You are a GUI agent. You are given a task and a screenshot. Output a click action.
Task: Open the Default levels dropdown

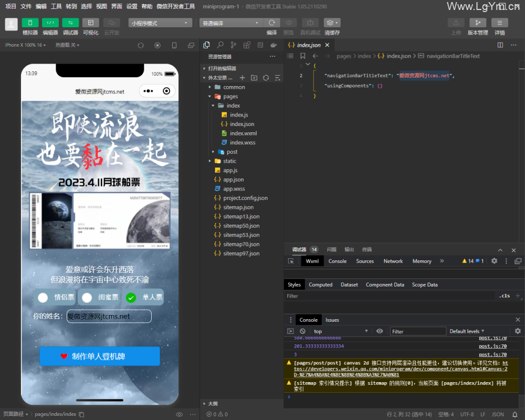[x=467, y=331]
